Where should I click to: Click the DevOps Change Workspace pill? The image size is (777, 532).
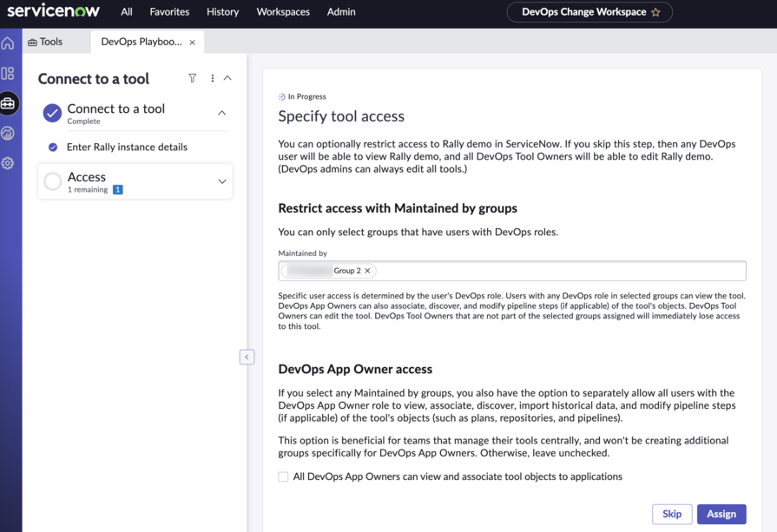point(589,12)
